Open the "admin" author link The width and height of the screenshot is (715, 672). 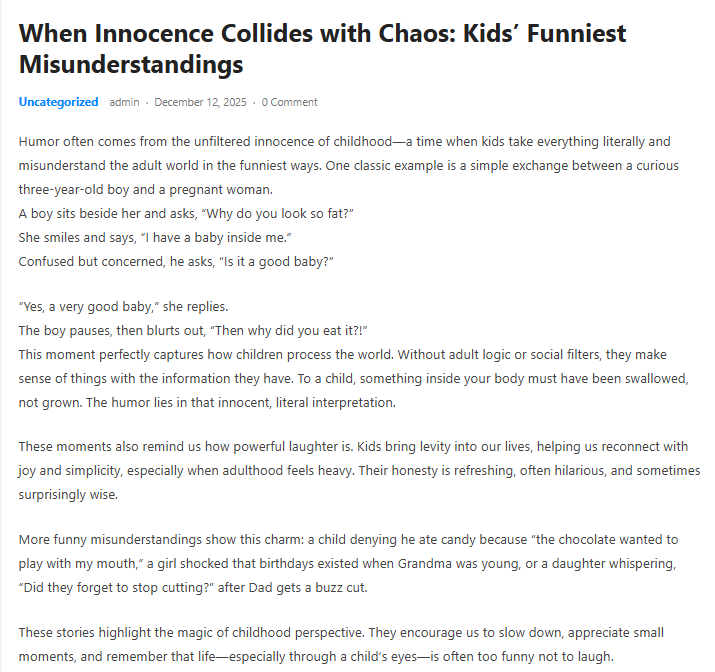pyautogui.click(x=124, y=102)
